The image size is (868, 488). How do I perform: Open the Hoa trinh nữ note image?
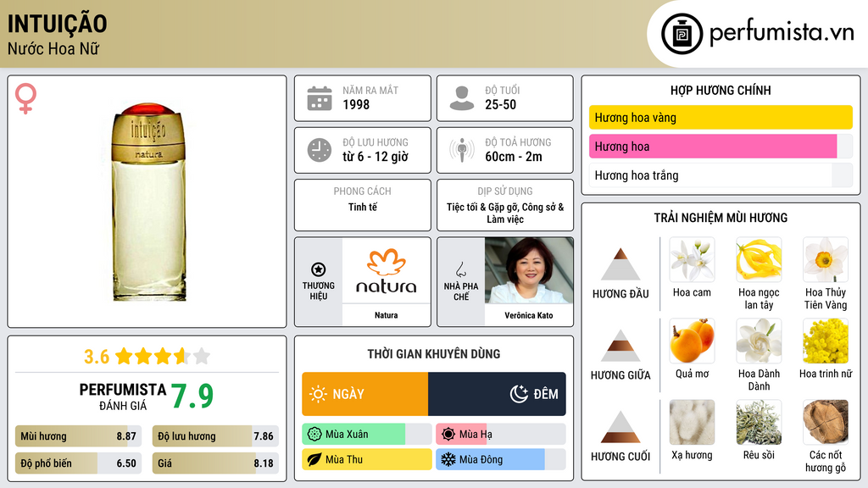point(826,341)
